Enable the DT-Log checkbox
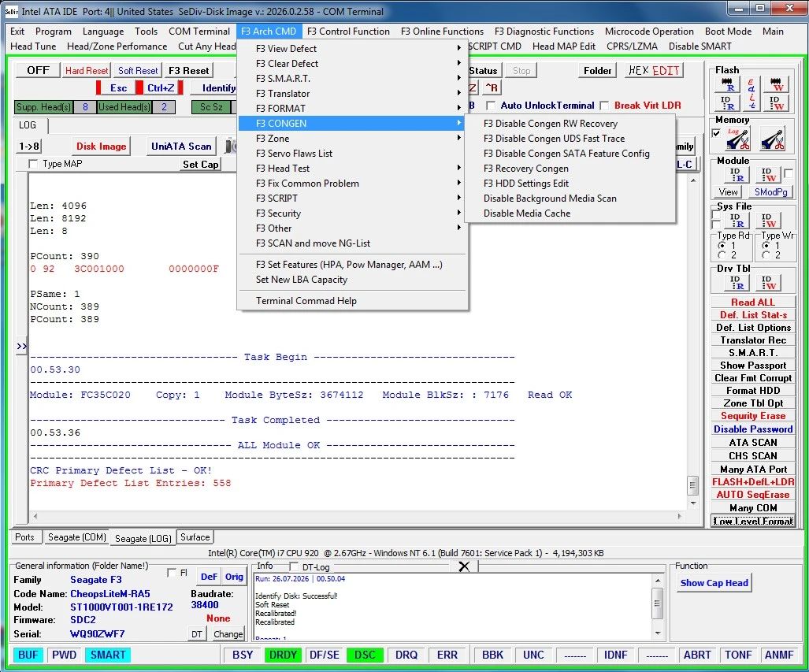 pyautogui.click(x=294, y=566)
